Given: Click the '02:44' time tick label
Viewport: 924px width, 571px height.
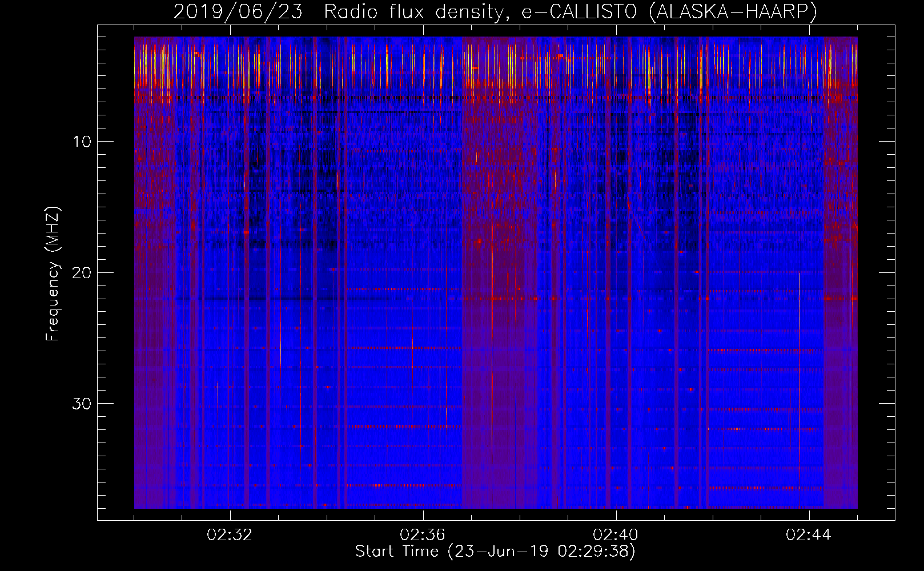Looking at the screenshot, I should (809, 535).
